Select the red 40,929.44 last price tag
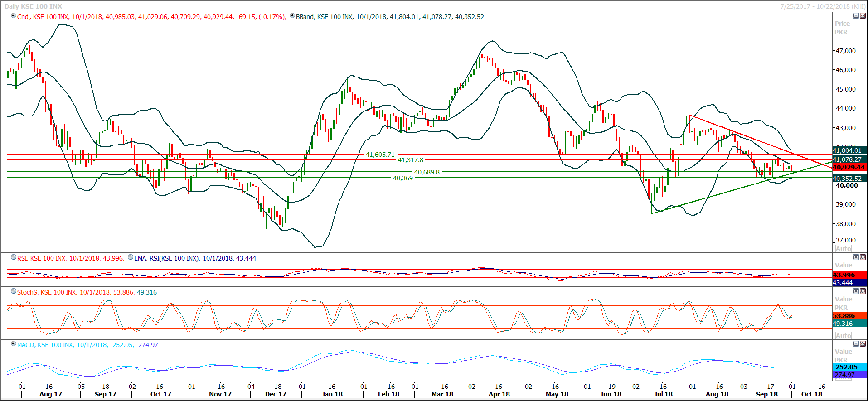 849,168
